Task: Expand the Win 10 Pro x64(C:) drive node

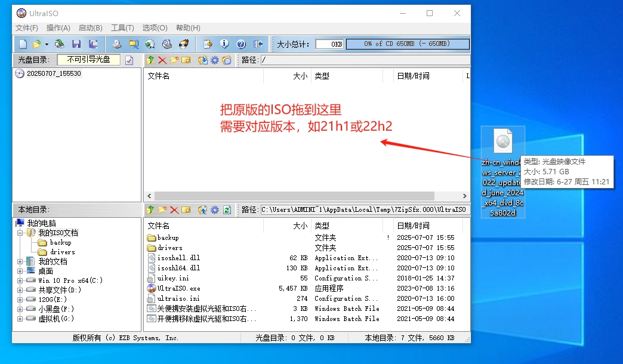Action: point(20,280)
